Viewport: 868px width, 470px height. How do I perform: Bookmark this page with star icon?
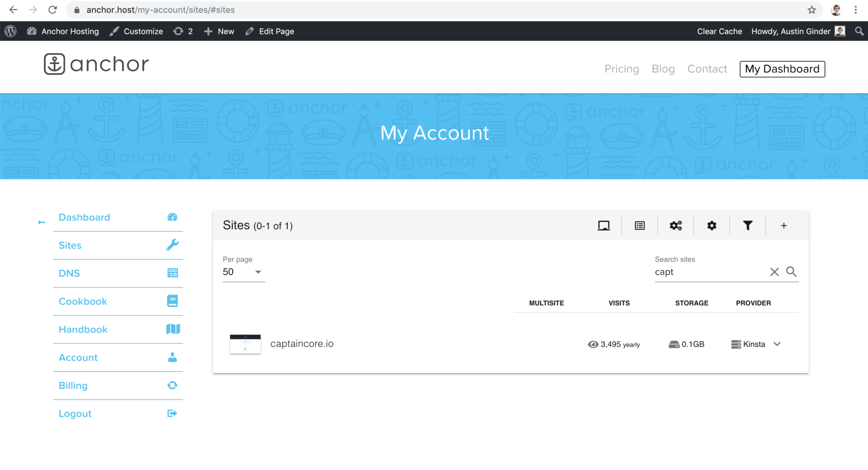pos(811,10)
